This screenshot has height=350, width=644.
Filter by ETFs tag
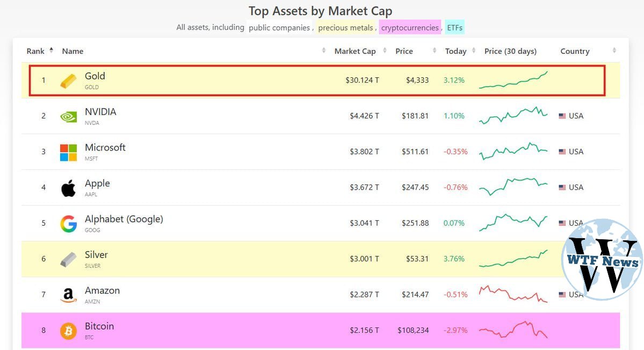(x=455, y=27)
